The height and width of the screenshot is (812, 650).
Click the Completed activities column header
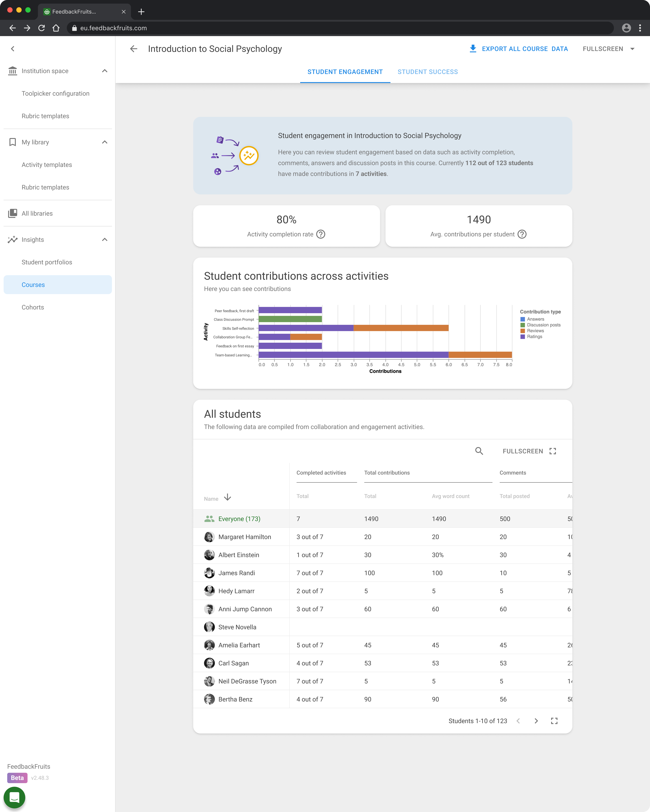[x=321, y=473]
